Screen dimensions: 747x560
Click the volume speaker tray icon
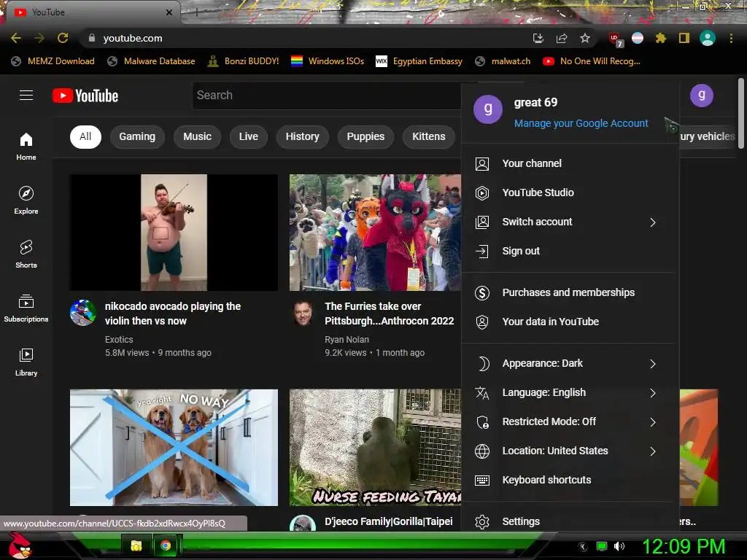(619, 546)
